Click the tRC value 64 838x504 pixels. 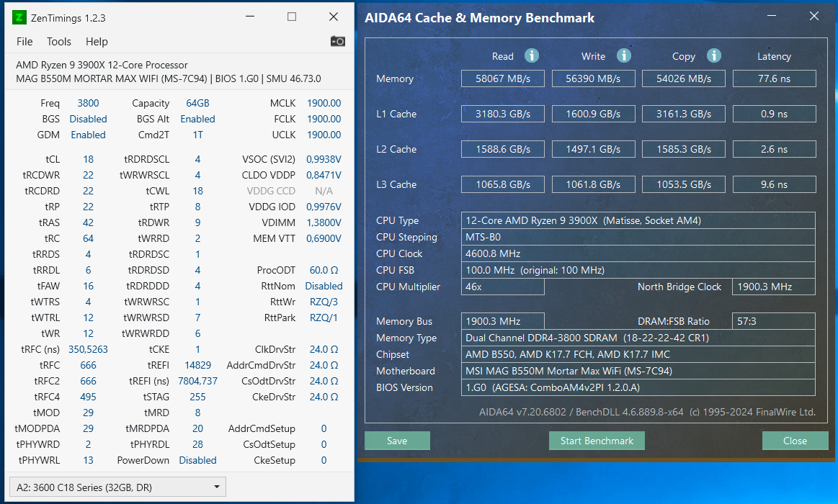coord(88,238)
